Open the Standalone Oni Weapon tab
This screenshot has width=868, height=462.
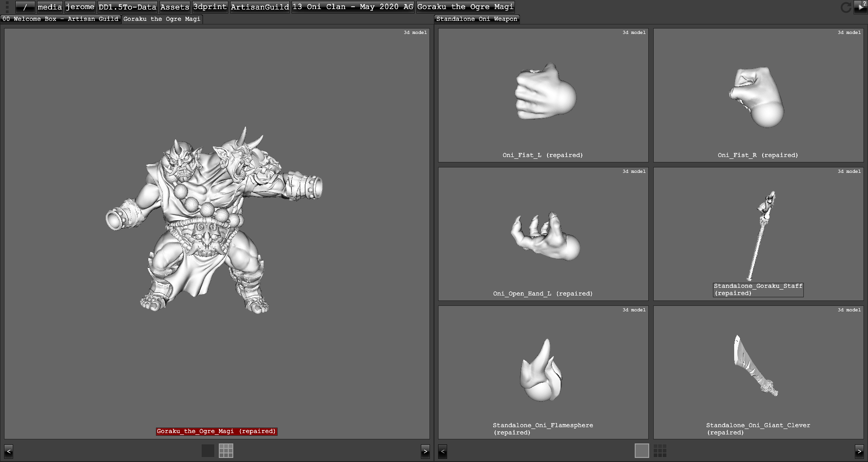(476, 19)
